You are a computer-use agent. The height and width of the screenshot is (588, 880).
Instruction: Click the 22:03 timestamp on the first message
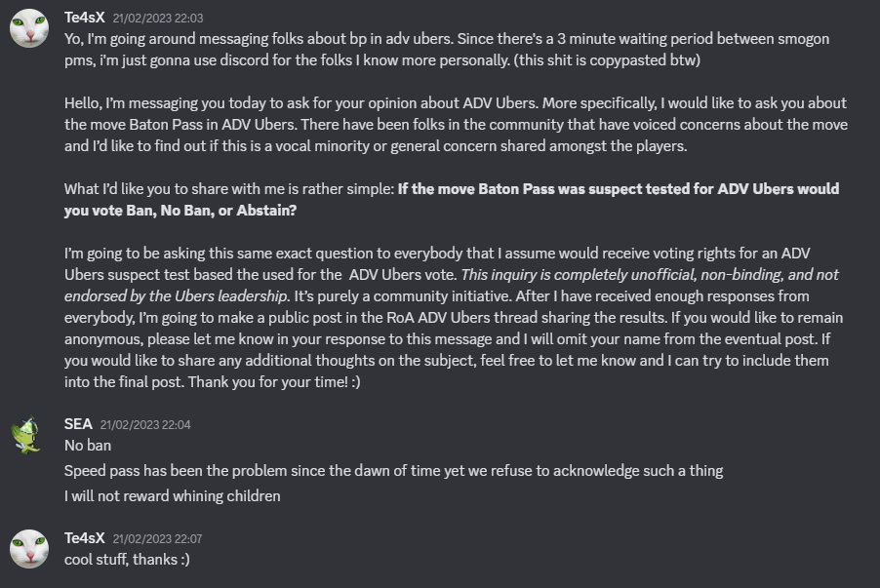click(x=157, y=19)
